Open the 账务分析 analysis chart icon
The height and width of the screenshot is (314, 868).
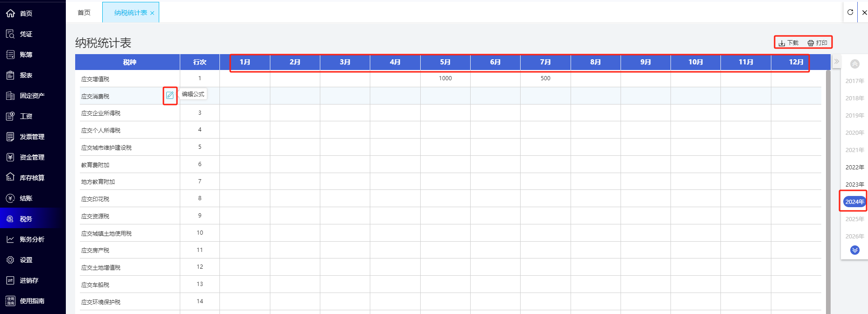tap(10, 239)
